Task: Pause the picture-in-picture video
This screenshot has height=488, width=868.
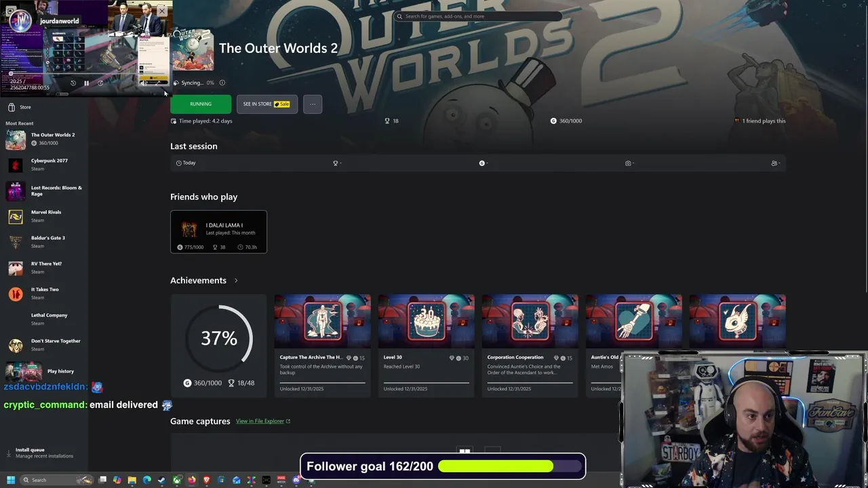Action: 87,83
